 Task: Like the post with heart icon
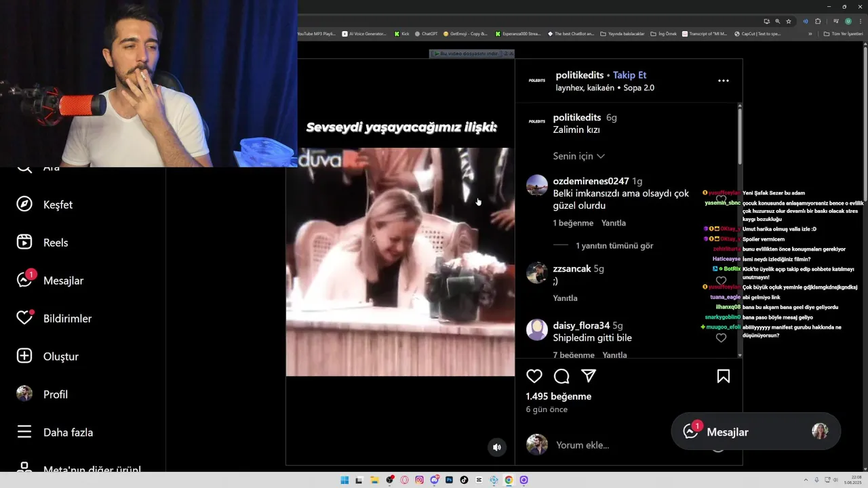[534, 376]
